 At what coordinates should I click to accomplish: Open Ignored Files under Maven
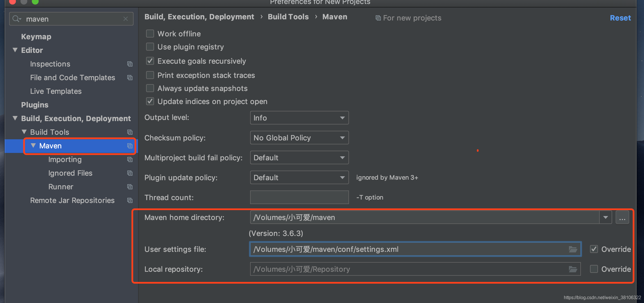[70, 173]
